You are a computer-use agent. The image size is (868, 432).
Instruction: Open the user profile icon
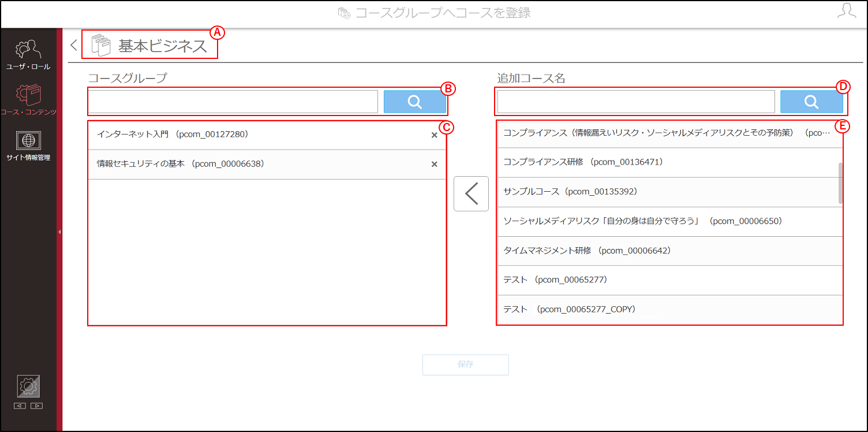click(847, 11)
